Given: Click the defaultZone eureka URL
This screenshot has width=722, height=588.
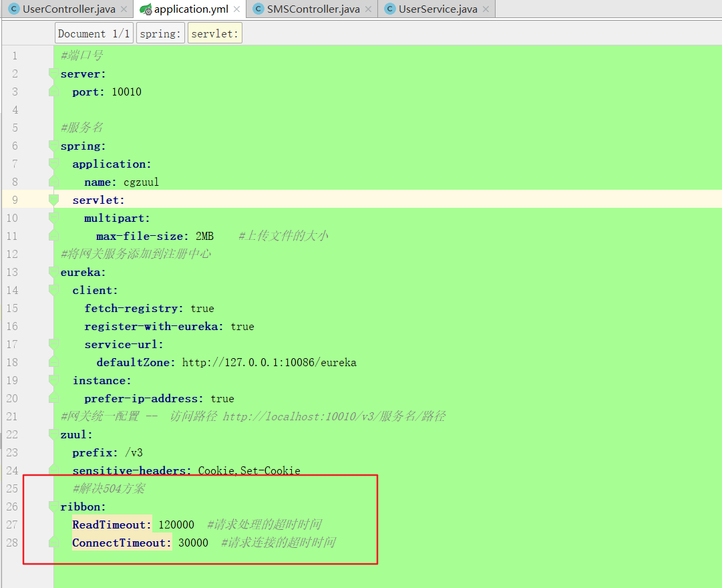Looking at the screenshot, I should (269, 363).
